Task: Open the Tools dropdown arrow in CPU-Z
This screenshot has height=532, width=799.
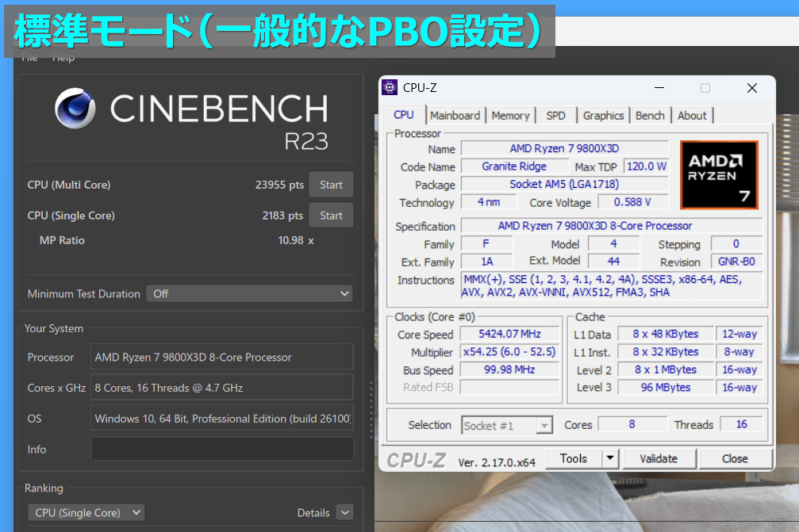Action: coord(609,458)
